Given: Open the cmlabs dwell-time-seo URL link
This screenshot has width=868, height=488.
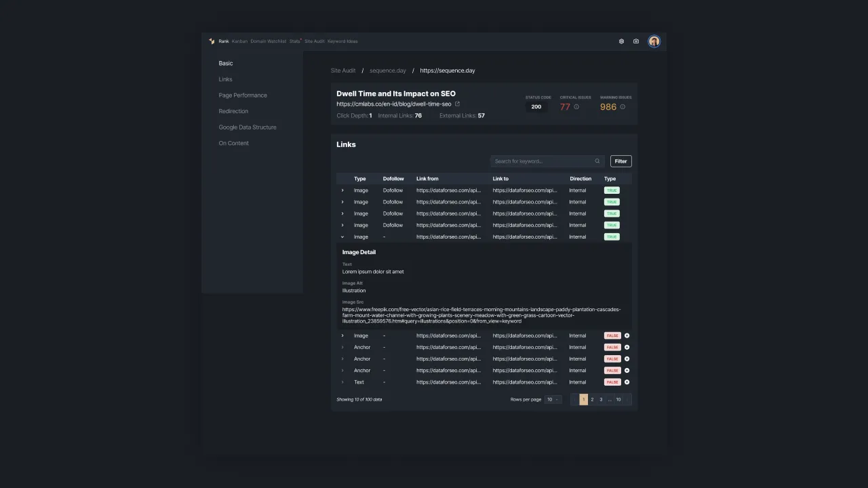Looking at the screenshot, I should 394,104.
